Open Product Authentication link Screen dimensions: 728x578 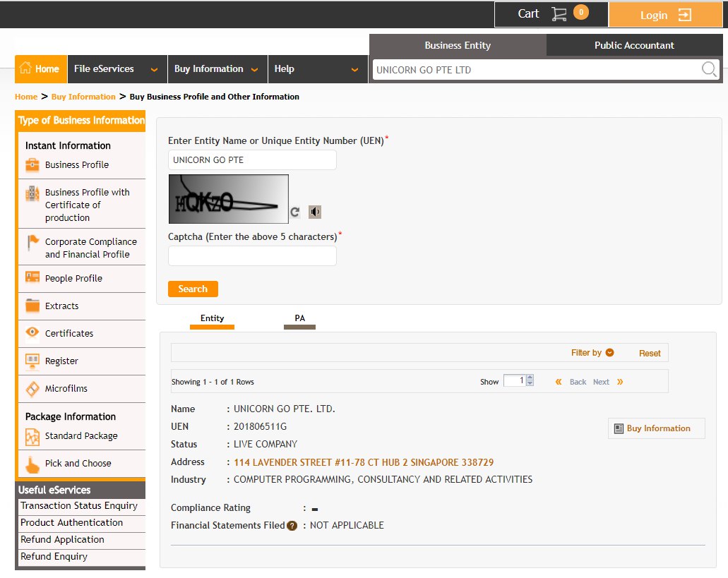coord(71,522)
